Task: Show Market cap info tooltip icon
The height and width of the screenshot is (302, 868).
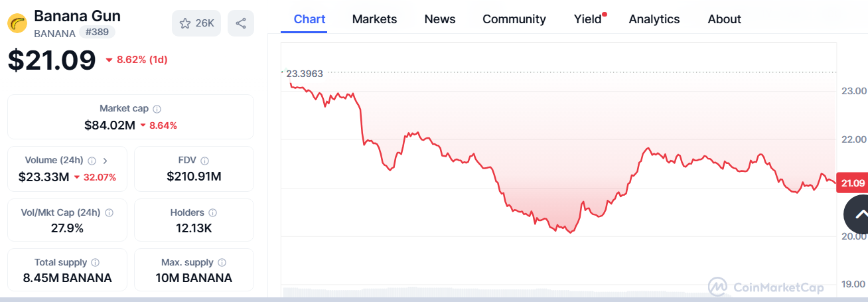Action: click(x=157, y=109)
